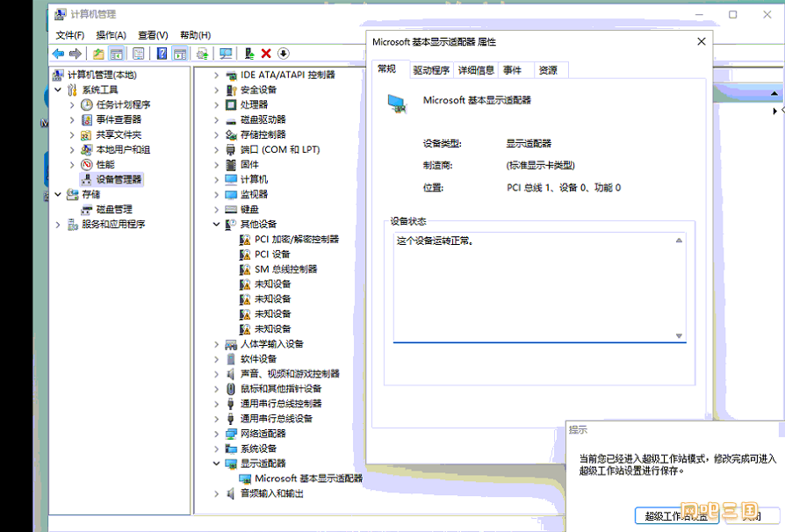Close the Microsoft 基本显示适配器 属性 dialog
785x532 pixels.
pyautogui.click(x=702, y=41)
